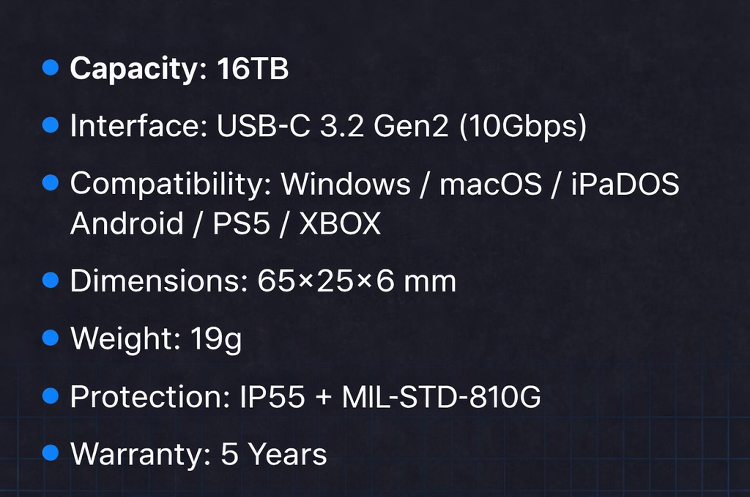
Task: Click the Android / PS5 / XBOX line
Action: coord(225,223)
